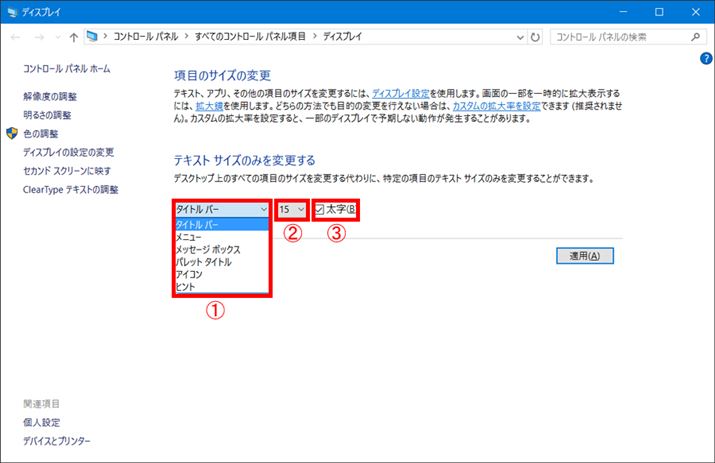Click the 適用(A) apply button
Image resolution: width=715 pixels, height=463 pixels.
click(585, 256)
